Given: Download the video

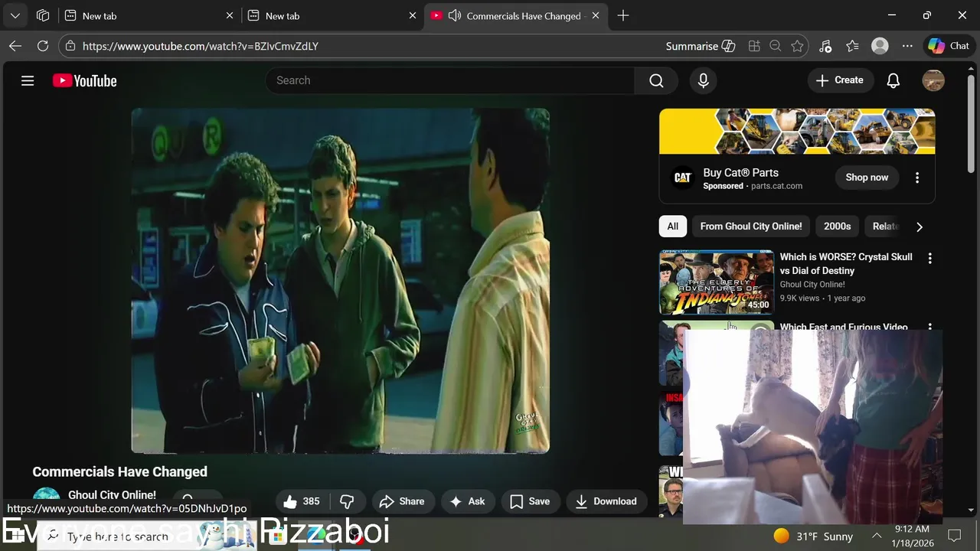Looking at the screenshot, I should [x=606, y=501].
